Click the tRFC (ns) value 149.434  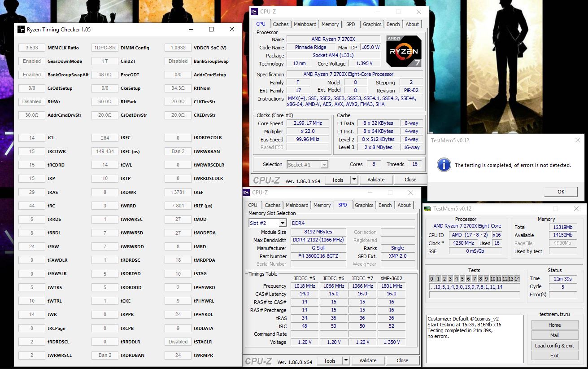coord(105,151)
